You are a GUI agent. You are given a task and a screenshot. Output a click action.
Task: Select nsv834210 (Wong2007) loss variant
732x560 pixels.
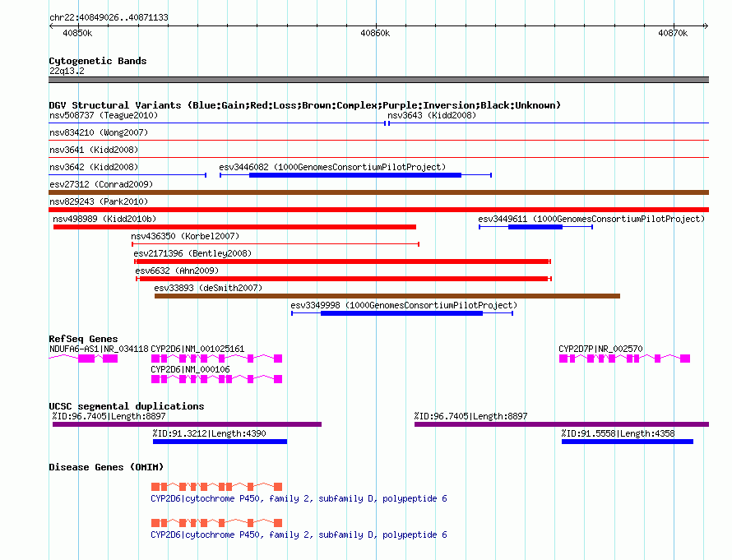[378, 140]
